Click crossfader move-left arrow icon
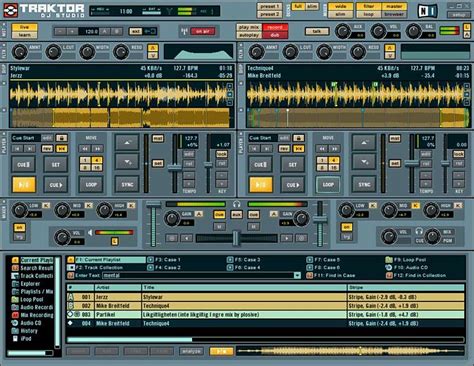The height and width of the screenshot is (366, 474). click(x=186, y=238)
